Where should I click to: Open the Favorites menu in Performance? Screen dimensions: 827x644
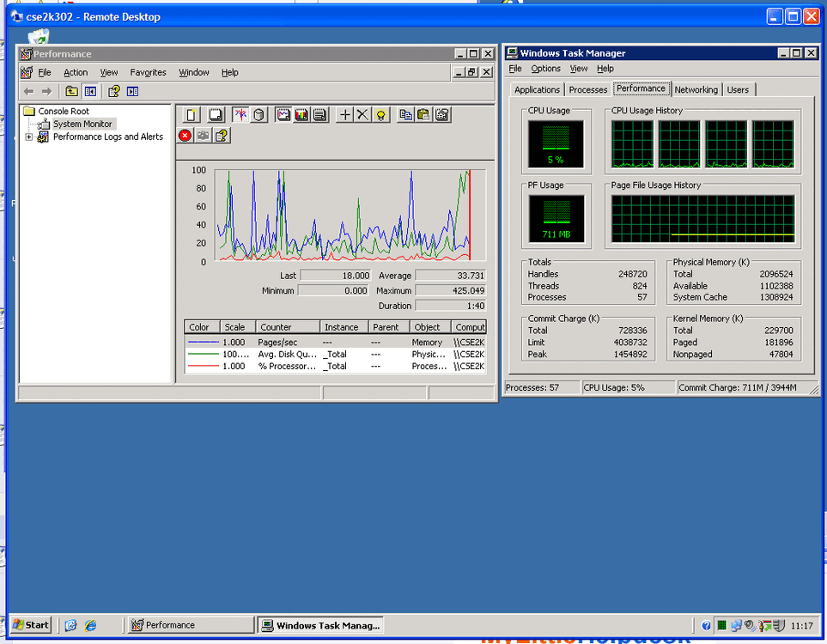pos(148,72)
